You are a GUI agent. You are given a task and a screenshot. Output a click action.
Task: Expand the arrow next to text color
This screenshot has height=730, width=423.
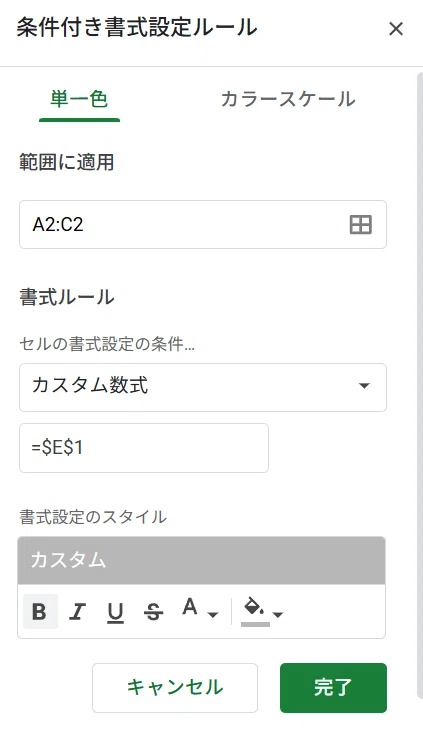[213, 615]
